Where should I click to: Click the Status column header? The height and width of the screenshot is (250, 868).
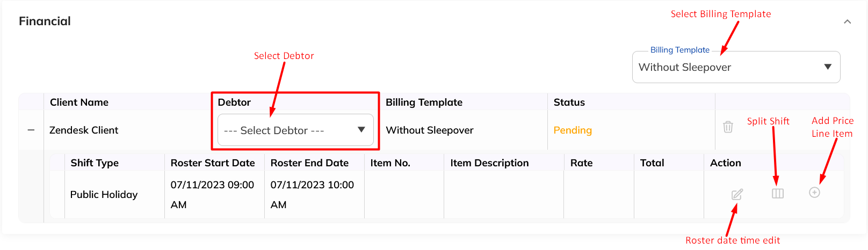(569, 102)
